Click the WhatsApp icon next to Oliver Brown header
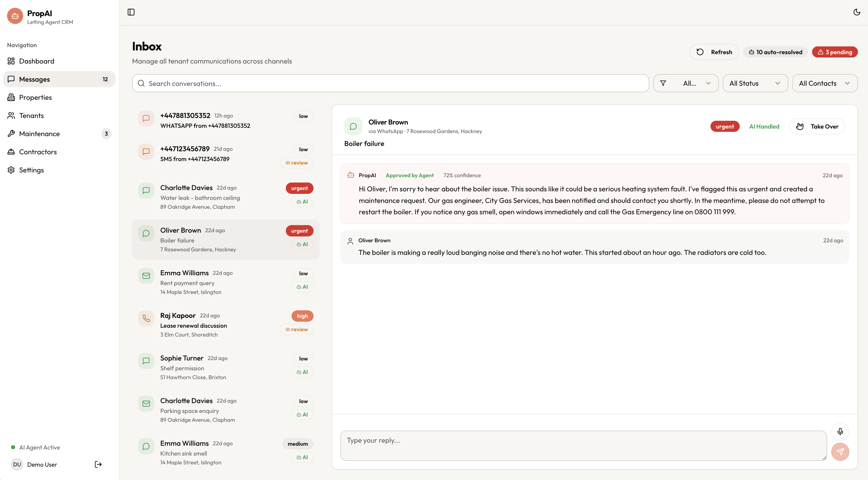The width and height of the screenshot is (868, 480). (x=353, y=126)
